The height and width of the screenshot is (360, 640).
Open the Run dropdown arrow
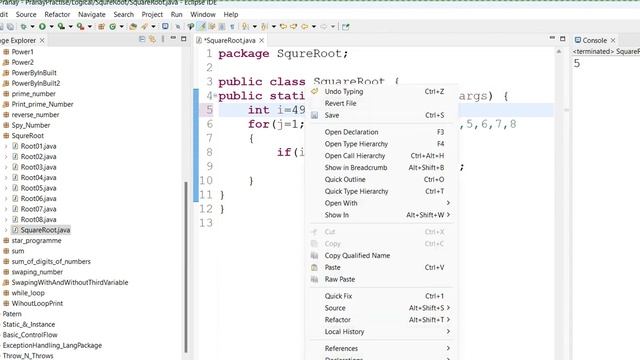[51, 27]
